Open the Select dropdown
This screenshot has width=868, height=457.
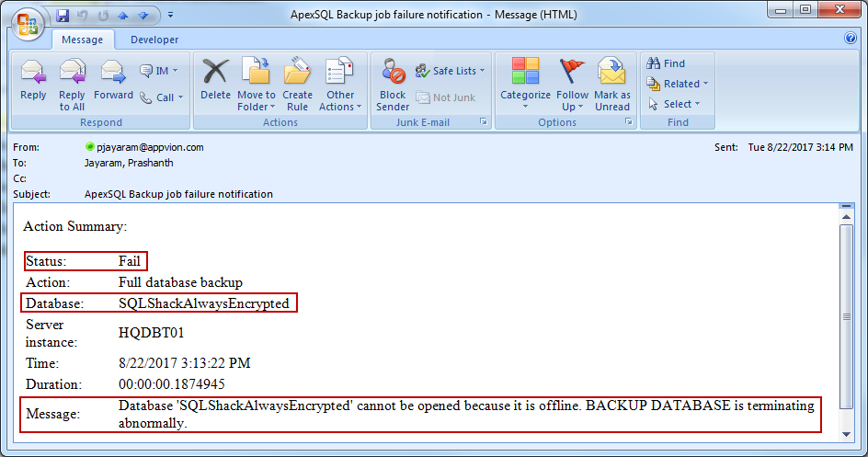(x=674, y=104)
